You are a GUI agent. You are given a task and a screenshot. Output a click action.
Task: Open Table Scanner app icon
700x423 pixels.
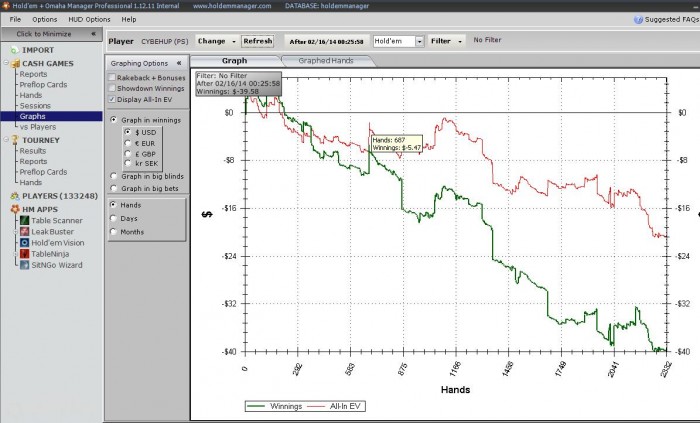click(x=25, y=220)
